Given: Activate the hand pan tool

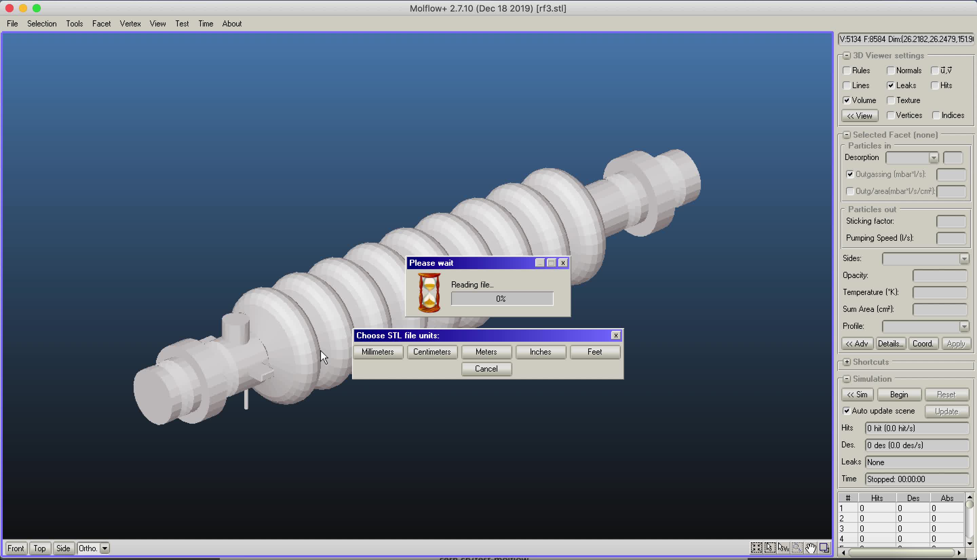Looking at the screenshot, I should 811,548.
